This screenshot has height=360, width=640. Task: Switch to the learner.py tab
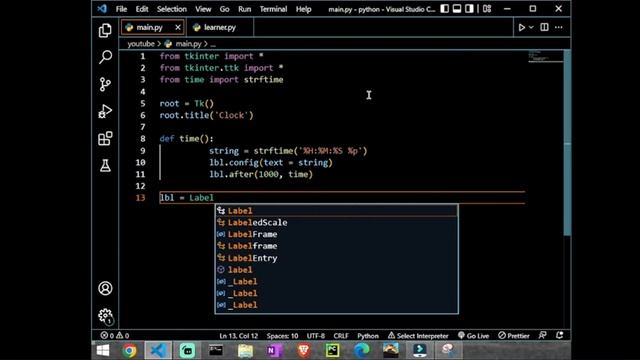[220, 27]
